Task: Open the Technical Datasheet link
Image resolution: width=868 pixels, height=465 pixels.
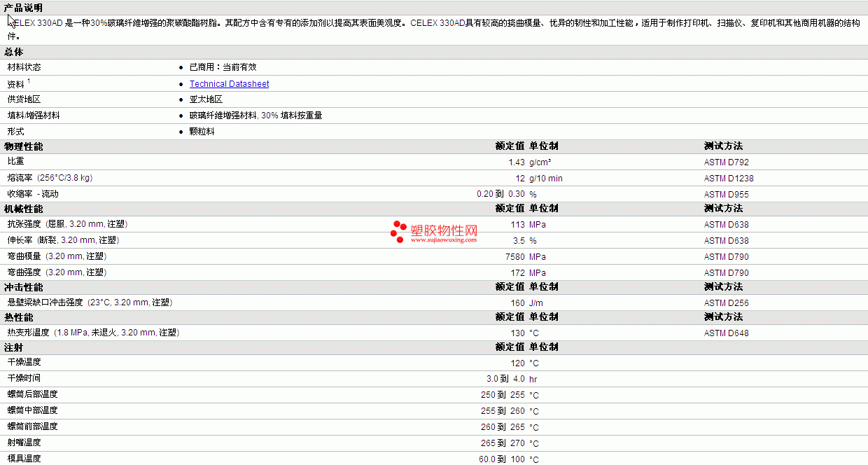Action: pyautogui.click(x=229, y=83)
